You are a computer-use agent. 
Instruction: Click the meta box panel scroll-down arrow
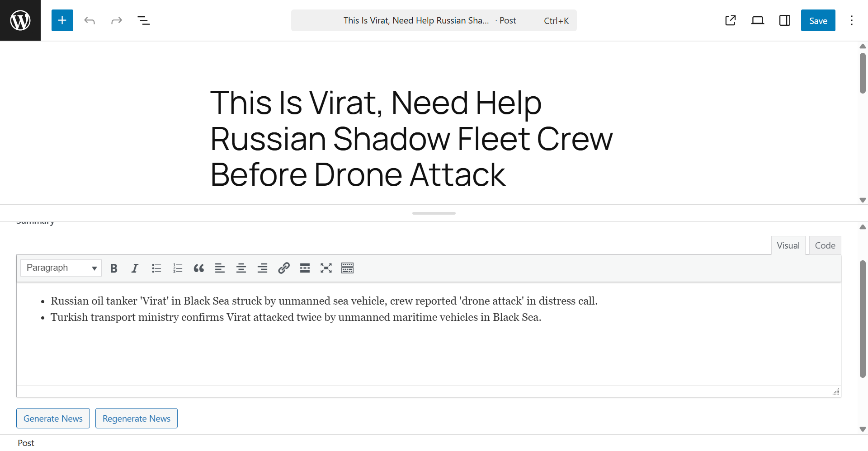coord(863,429)
